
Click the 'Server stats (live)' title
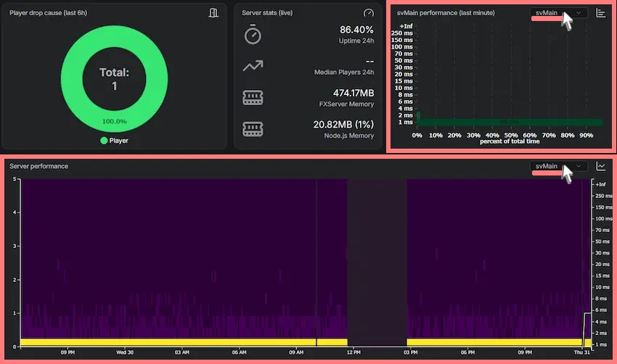tap(267, 13)
